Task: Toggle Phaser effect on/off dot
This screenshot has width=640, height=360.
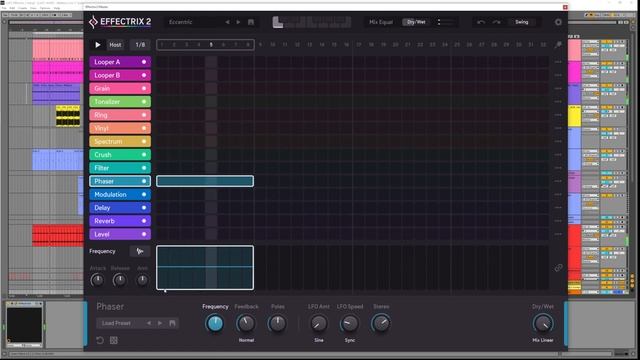Action: tap(144, 181)
